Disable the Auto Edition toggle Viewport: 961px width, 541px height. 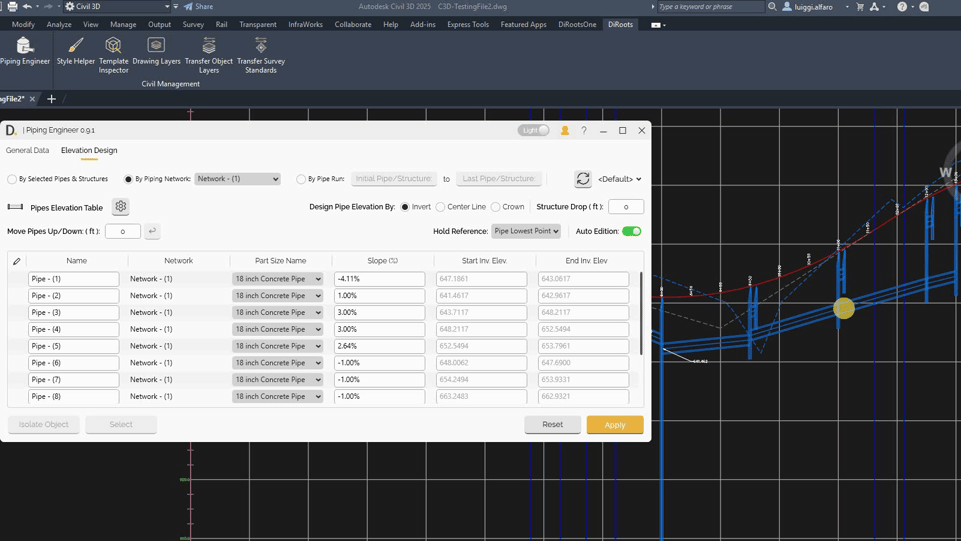tap(631, 231)
